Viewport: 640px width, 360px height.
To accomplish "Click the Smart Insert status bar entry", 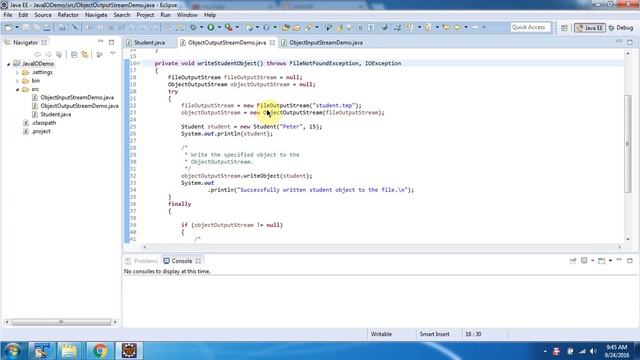I will tap(434, 334).
